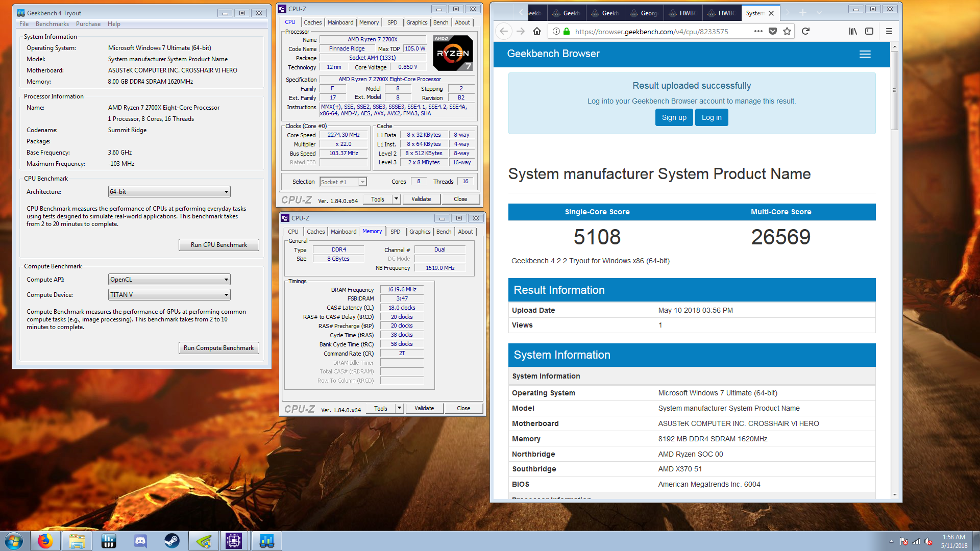
Task: Switch to Caches tab in top CPU-Z
Action: click(312, 22)
